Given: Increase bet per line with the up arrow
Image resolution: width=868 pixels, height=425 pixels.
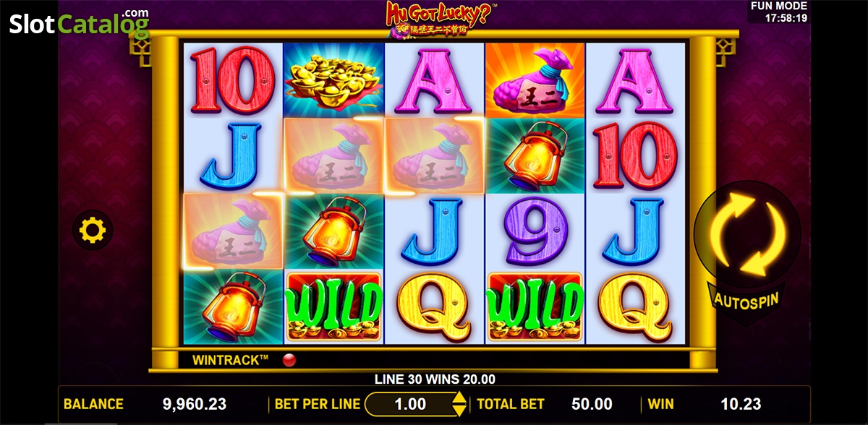Looking at the screenshot, I should point(459,397).
